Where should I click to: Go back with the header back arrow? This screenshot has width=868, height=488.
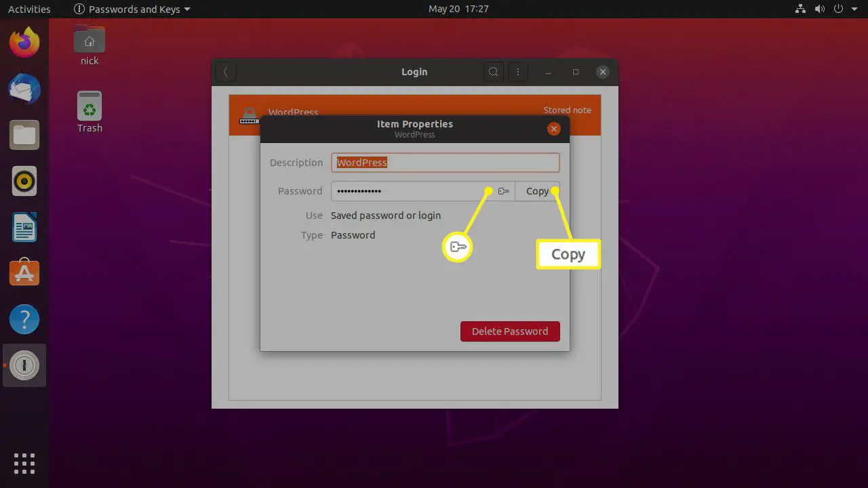coord(225,72)
